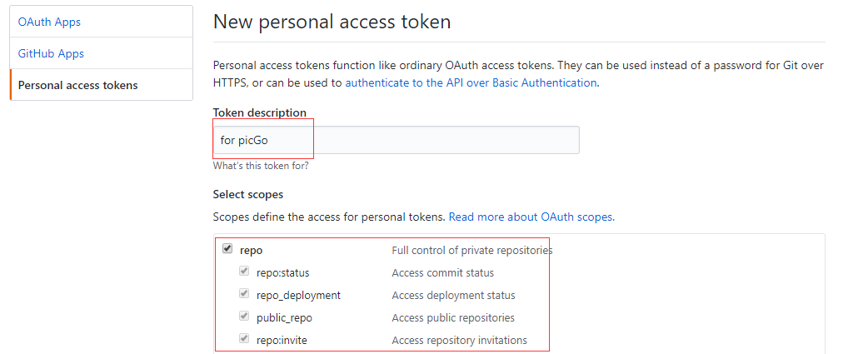
Task: Select Personal access tokens sidebar item
Action: click(x=77, y=85)
